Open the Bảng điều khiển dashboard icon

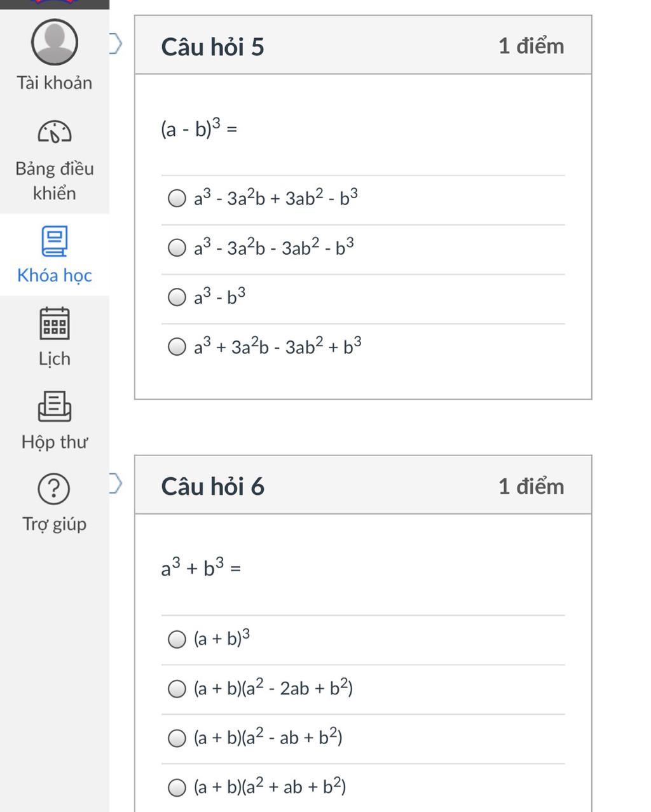55,132
